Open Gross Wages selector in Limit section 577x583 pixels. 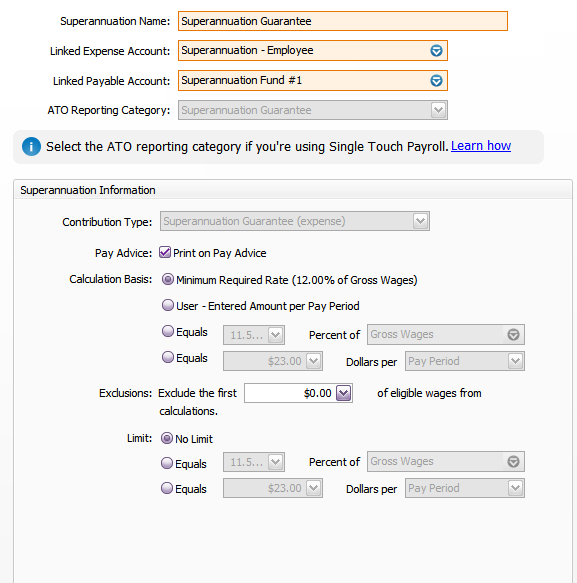513,462
